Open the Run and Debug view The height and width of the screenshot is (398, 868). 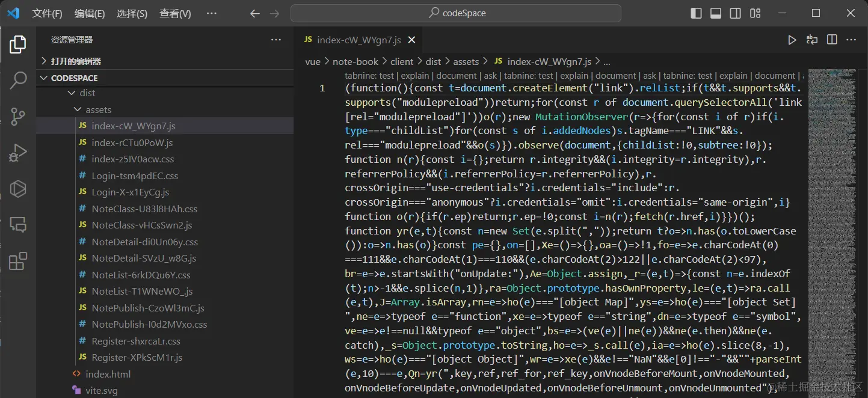pyautogui.click(x=18, y=152)
